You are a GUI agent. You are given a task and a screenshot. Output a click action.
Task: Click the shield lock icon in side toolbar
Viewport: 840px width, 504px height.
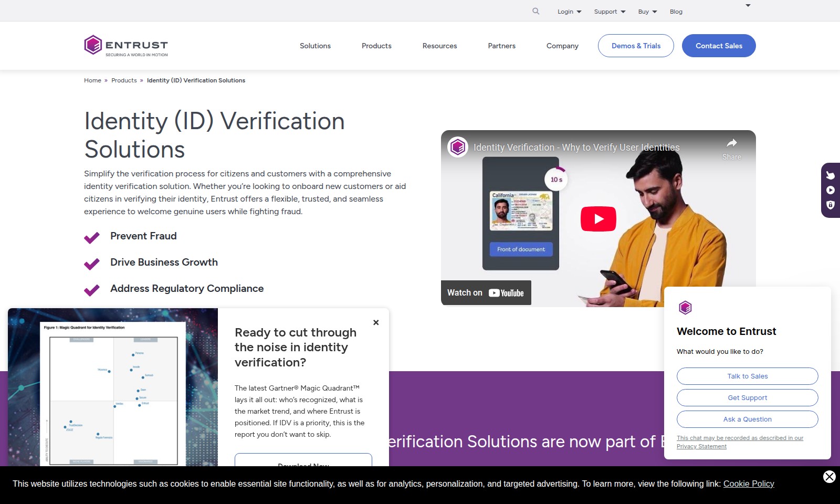coord(831,205)
